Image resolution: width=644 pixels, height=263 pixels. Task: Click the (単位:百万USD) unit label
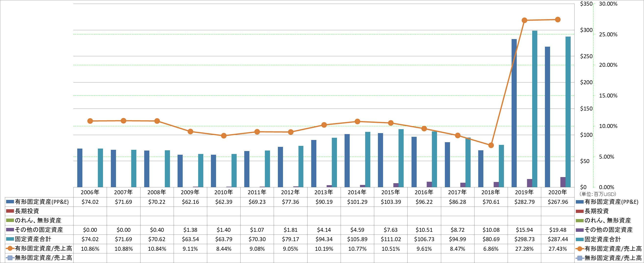click(597, 194)
